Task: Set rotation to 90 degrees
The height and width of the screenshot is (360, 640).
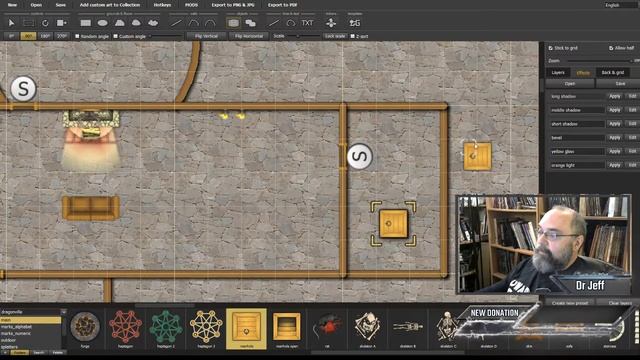Action: (28, 36)
